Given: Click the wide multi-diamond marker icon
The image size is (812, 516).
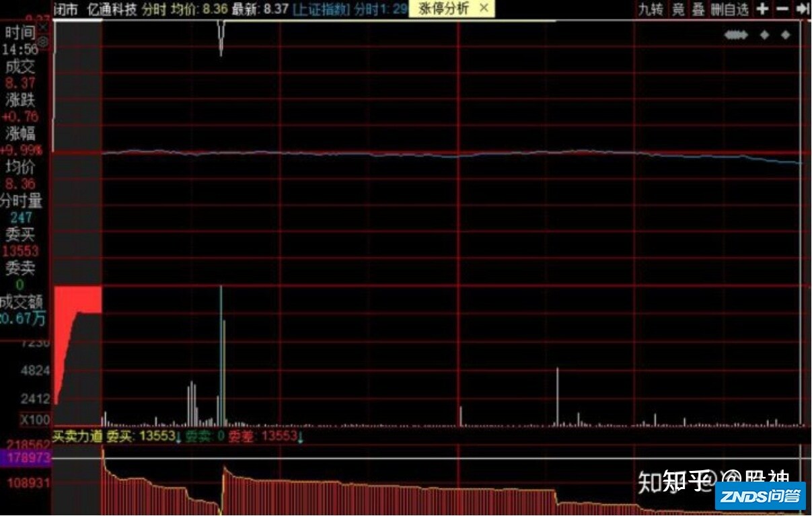Looking at the screenshot, I should pos(736,35).
